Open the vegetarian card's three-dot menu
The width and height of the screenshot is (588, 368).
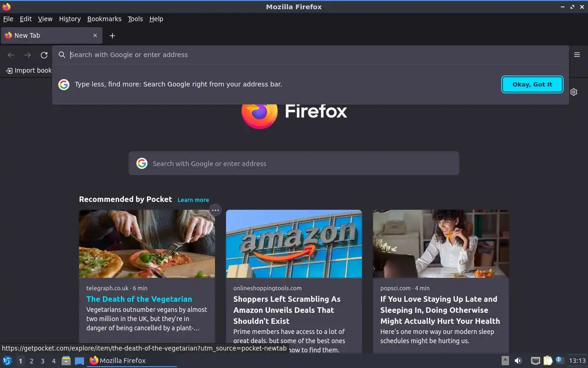tap(215, 210)
